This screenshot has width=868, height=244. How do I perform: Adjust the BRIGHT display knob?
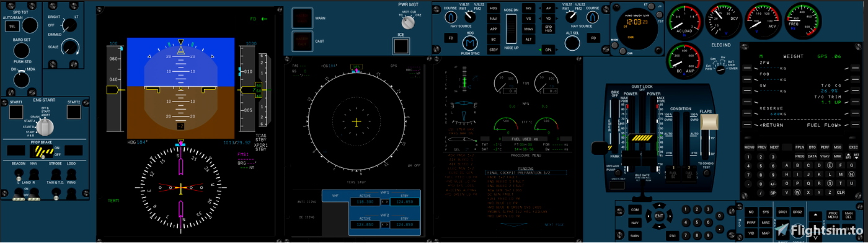[x=70, y=25]
